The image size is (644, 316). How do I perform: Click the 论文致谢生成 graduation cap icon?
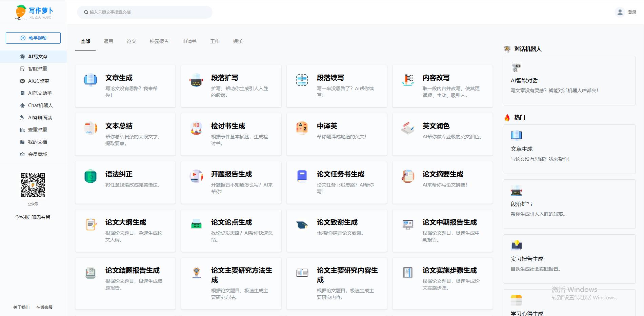[302, 224]
